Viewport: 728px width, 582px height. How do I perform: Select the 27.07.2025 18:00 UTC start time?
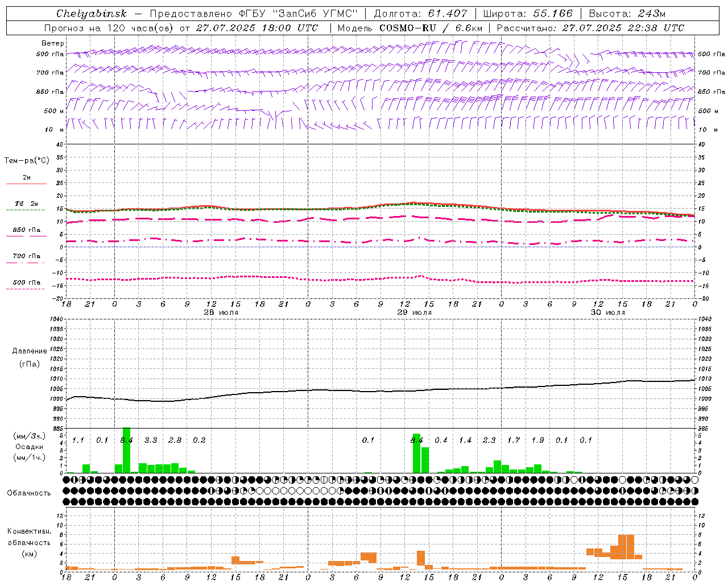(x=257, y=28)
